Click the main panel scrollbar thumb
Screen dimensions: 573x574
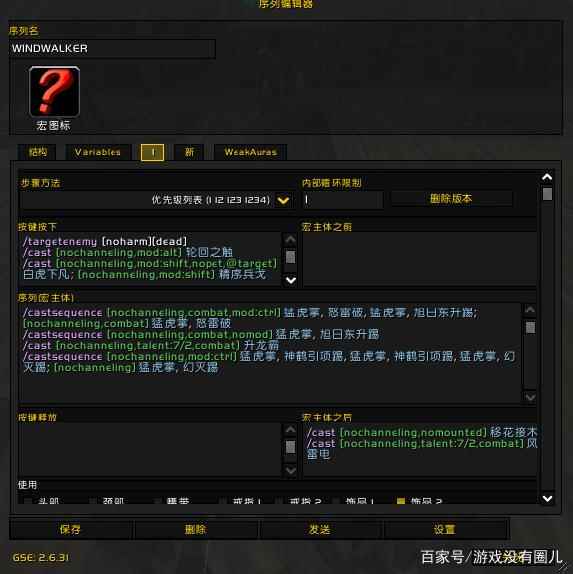pyautogui.click(x=547, y=194)
